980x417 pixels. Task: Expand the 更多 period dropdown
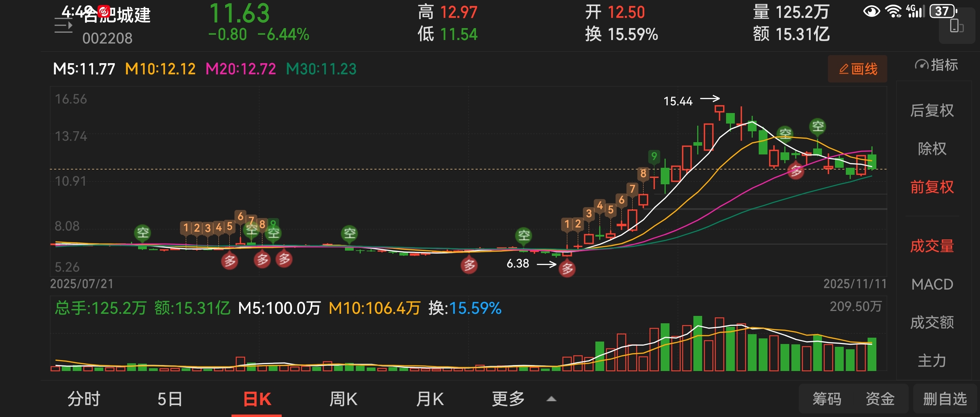tap(508, 399)
